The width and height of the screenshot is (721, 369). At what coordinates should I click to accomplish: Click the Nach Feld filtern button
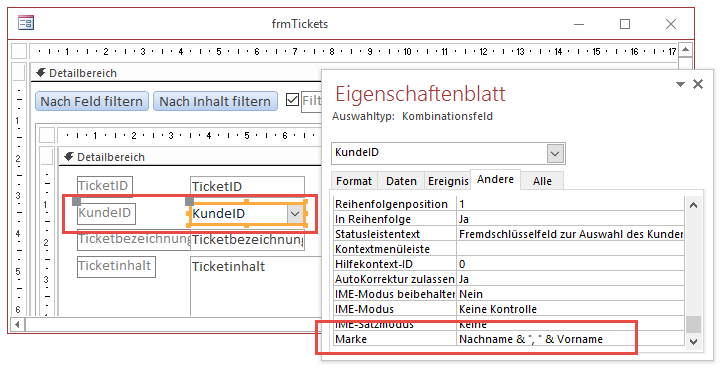point(92,101)
